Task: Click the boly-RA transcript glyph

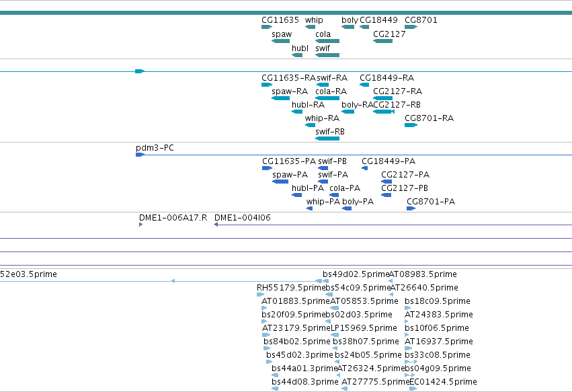Action: pyautogui.click(x=348, y=112)
